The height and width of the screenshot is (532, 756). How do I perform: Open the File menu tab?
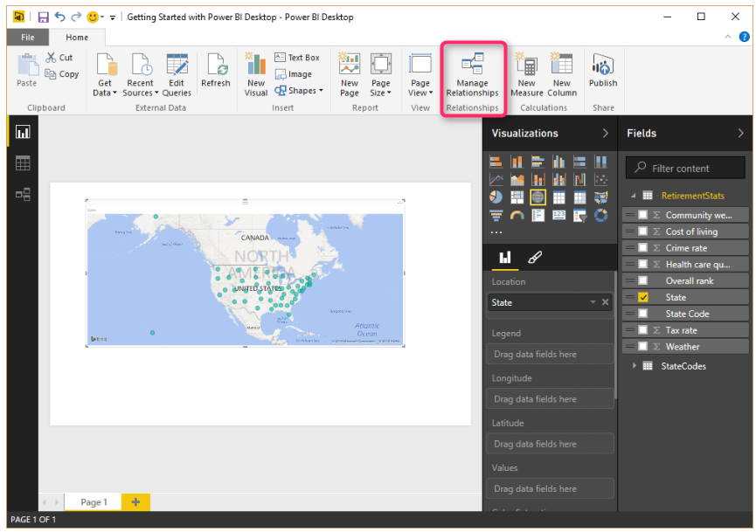28,38
